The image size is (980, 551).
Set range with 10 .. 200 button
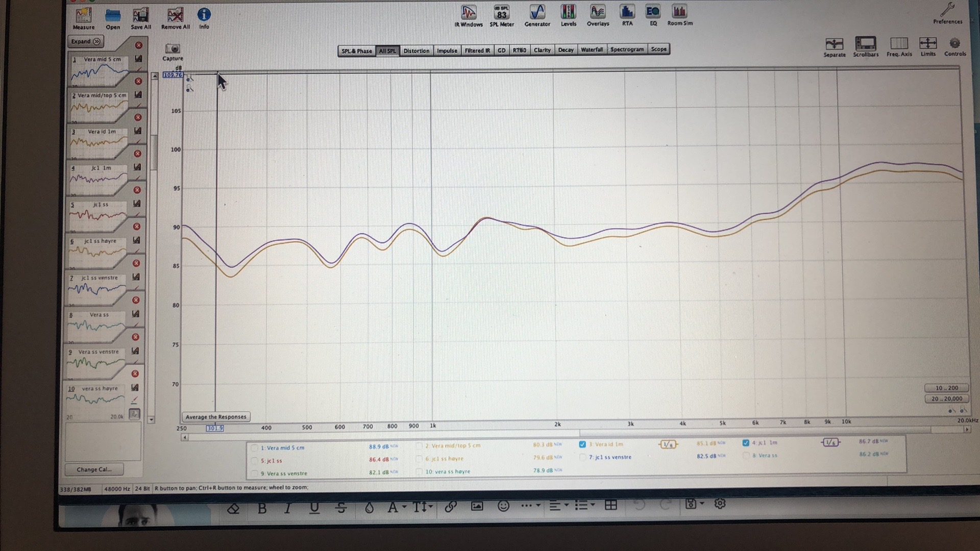click(946, 388)
